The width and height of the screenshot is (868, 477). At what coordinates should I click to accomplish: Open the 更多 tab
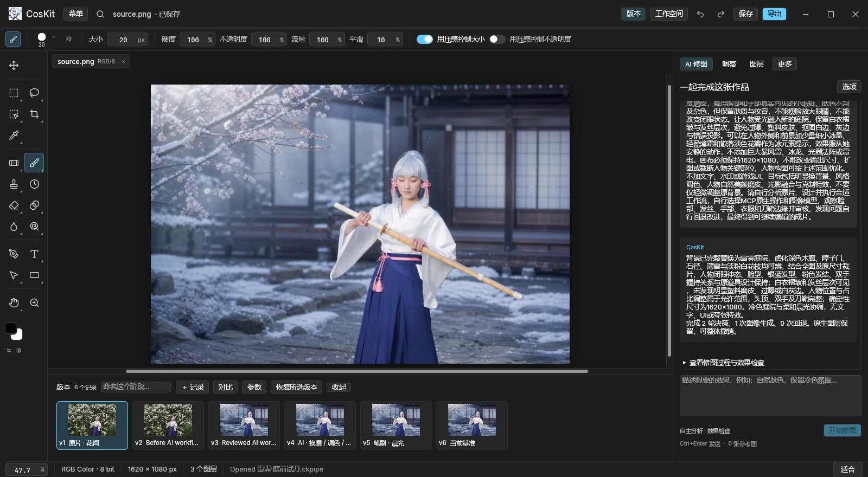[785, 64]
